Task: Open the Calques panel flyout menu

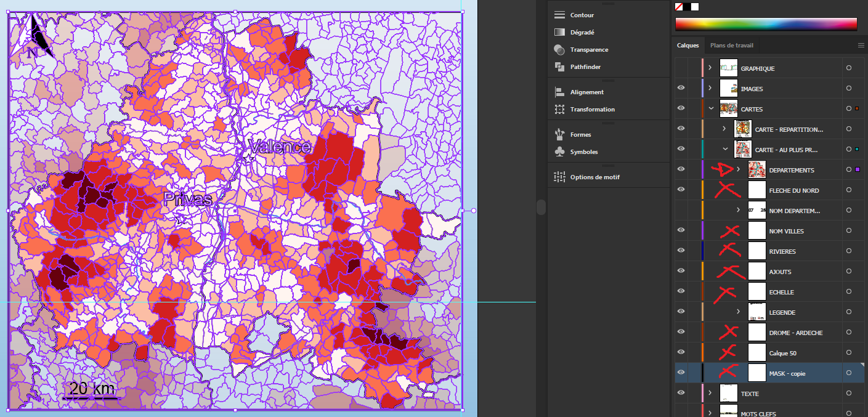Action: pyautogui.click(x=861, y=46)
